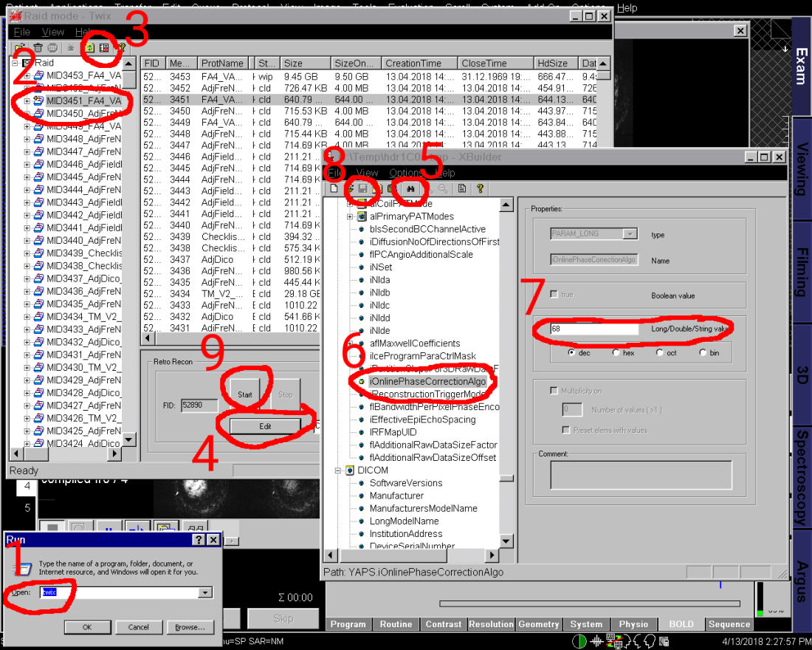Click the horizontal scrollbar under the measurement list
The image size is (812, 650).
click(x=369, y=338)
